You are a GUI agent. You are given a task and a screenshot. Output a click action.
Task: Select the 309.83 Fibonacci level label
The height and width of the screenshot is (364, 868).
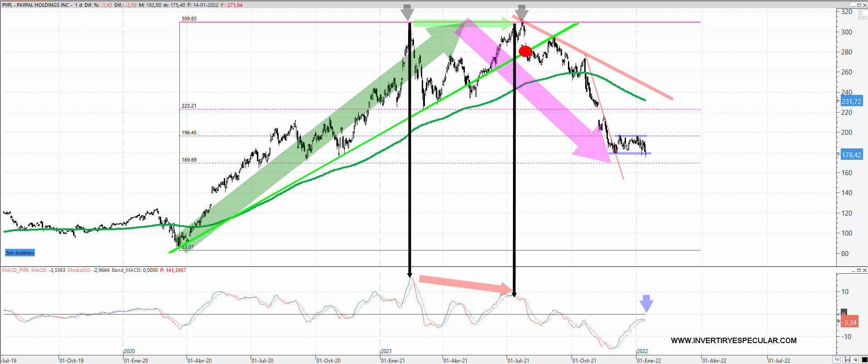tap(189, 19)
